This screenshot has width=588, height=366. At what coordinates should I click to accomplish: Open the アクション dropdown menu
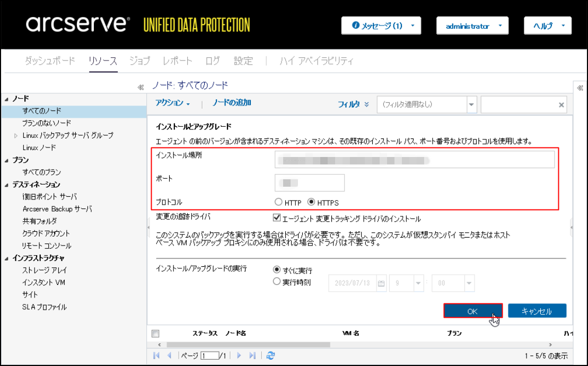(172, 103)
